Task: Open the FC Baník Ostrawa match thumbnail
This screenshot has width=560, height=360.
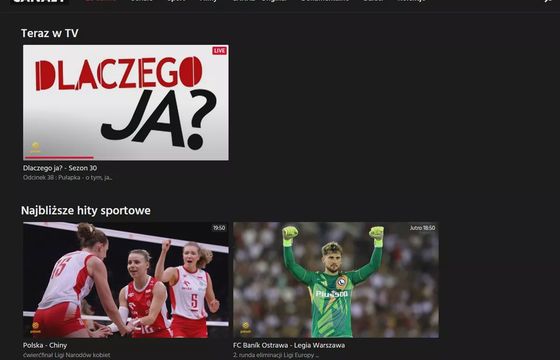Action: tap(336, 280)
